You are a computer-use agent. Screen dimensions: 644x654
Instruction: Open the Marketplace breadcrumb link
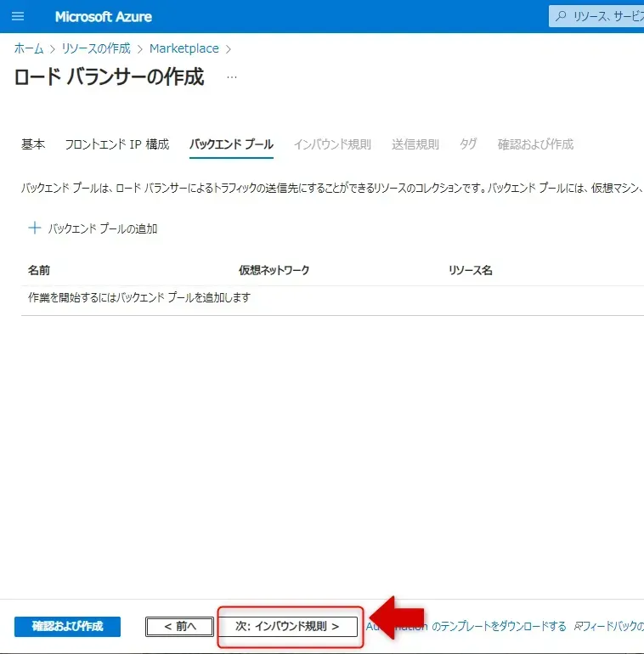184,48
